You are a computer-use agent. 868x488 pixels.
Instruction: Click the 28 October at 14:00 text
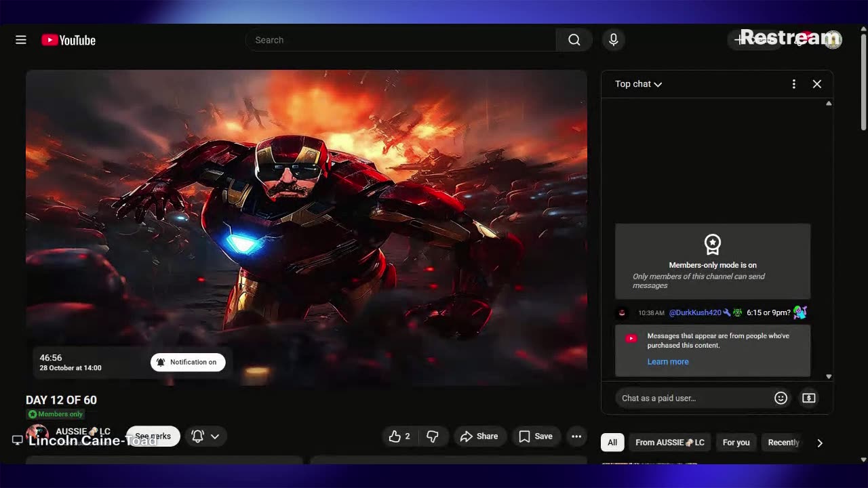(x=71, y=368)
